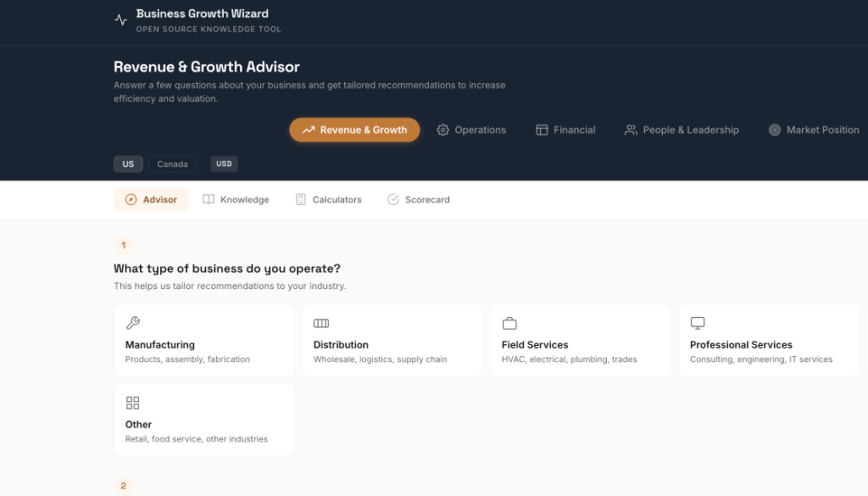Select the Revenue & Growth pill button

coord(354,130)
